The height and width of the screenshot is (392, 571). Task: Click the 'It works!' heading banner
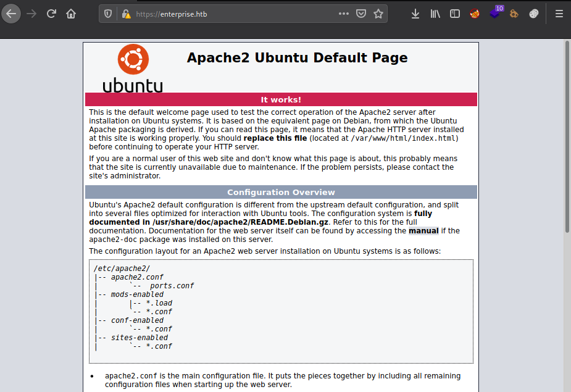point(281,99)
